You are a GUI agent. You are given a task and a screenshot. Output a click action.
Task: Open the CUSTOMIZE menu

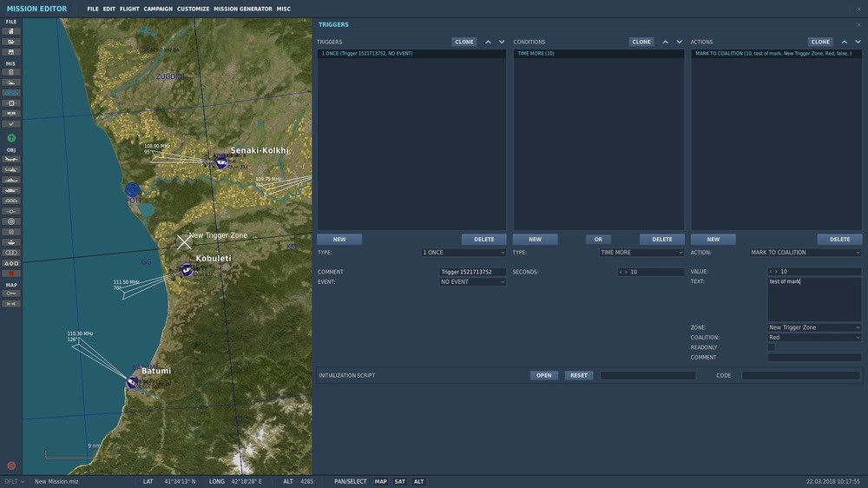(x=194, y=9)
